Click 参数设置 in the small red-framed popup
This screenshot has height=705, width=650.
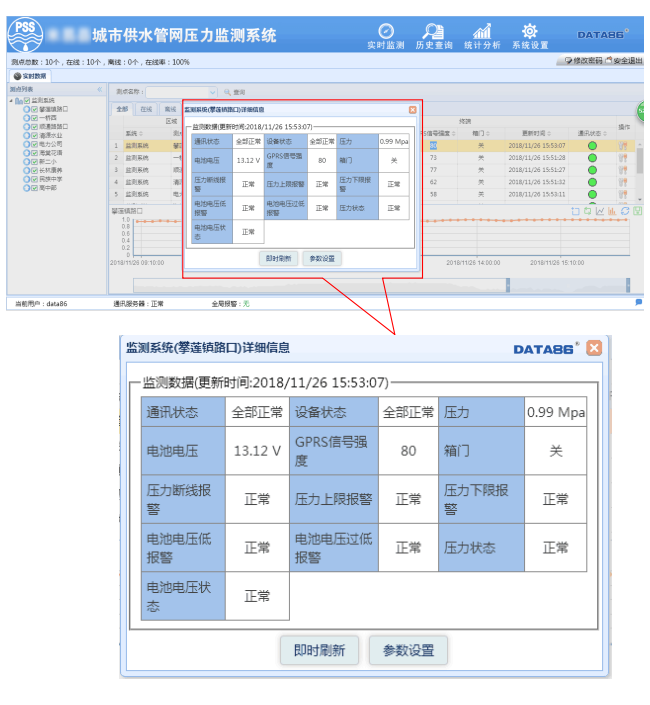coord(322,259)
